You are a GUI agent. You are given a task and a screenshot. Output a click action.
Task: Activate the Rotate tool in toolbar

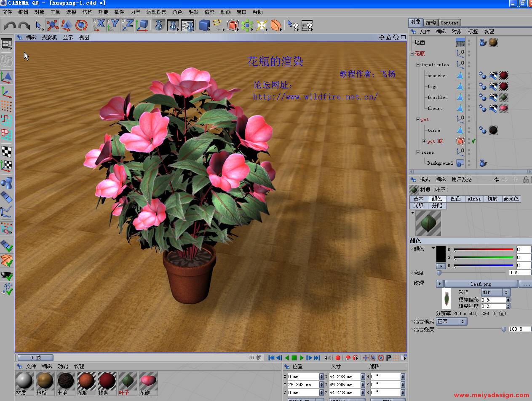pyautogui.click(x=81, y=26)
